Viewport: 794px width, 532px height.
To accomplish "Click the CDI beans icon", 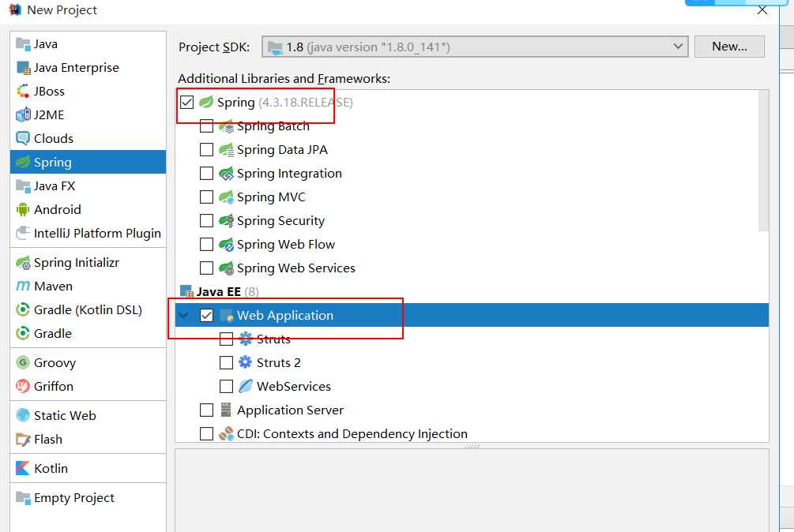I will click(226, 434).
